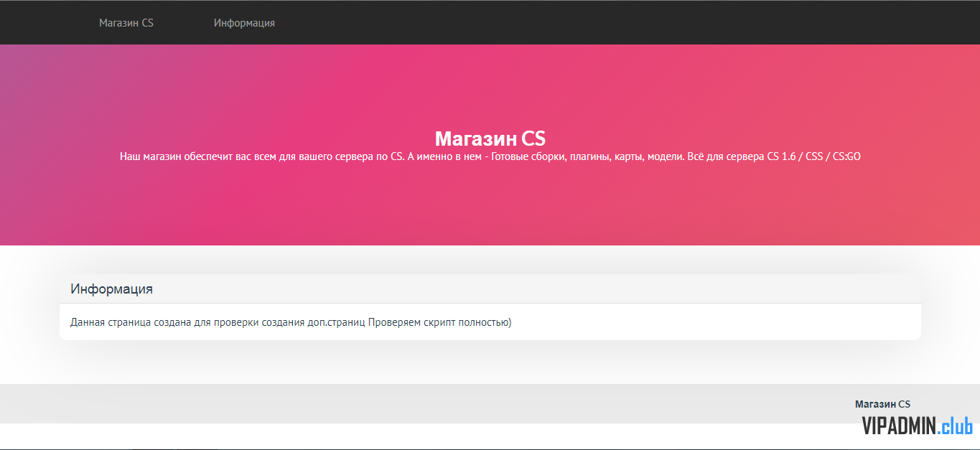Open the Магазин CS navigation item
The image size is (980, 450).
coord(126,23)
